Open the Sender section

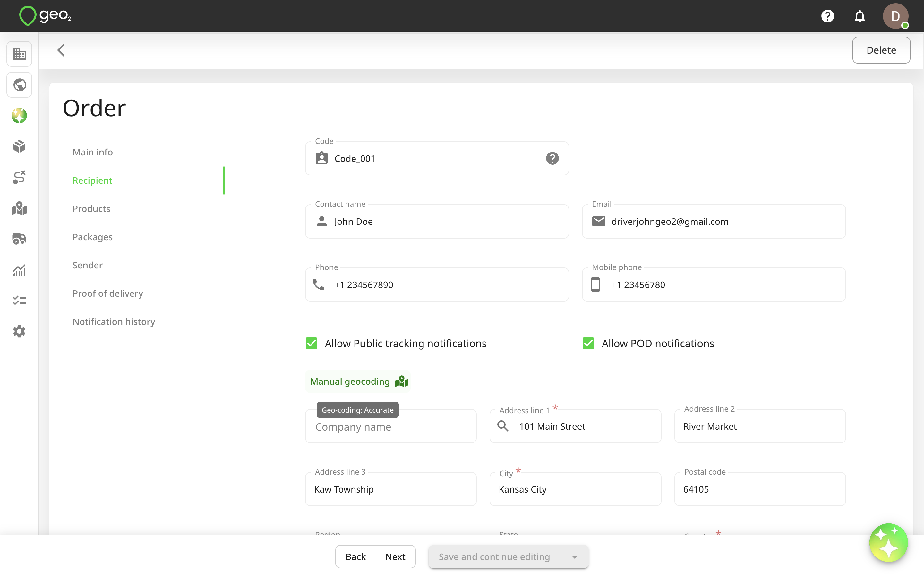pyautogui.click(x=88, y=265)
